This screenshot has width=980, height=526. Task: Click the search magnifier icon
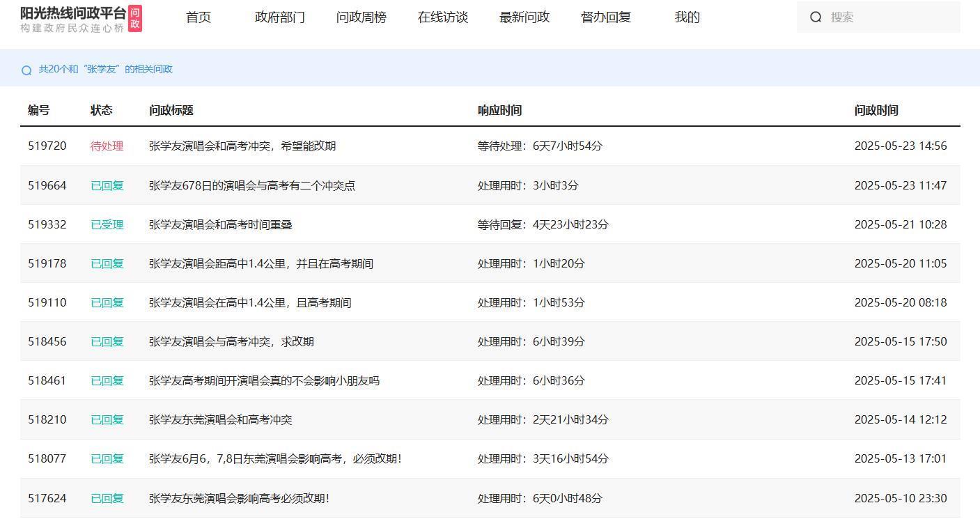point(816,17)
